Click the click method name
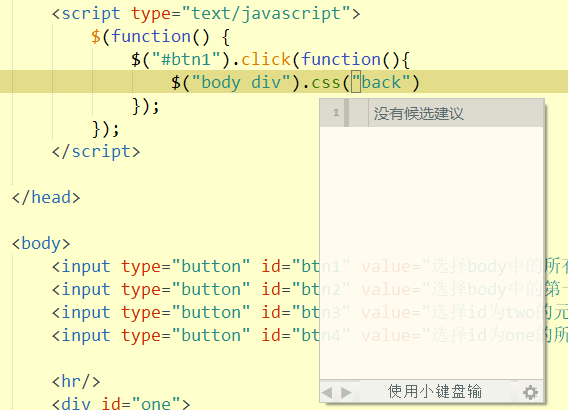The width and height of the screenshot is (568, 410). pos(266,59)
